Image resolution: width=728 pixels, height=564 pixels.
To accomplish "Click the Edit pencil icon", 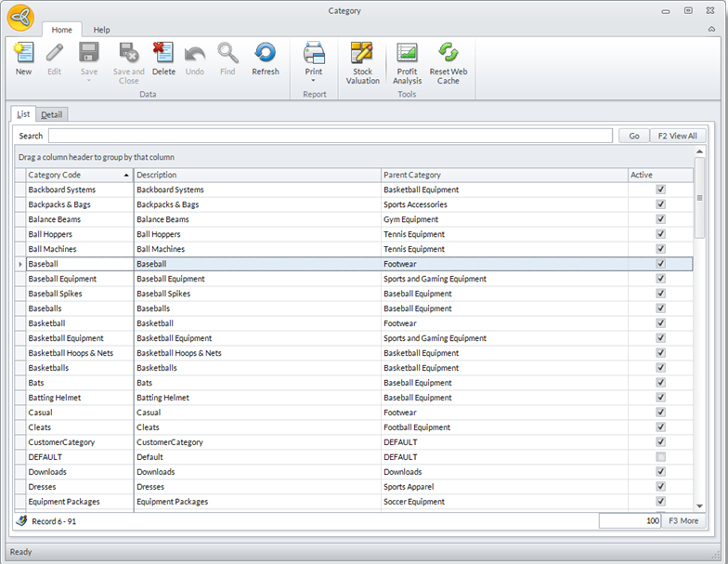I will (x=54, y=52).
